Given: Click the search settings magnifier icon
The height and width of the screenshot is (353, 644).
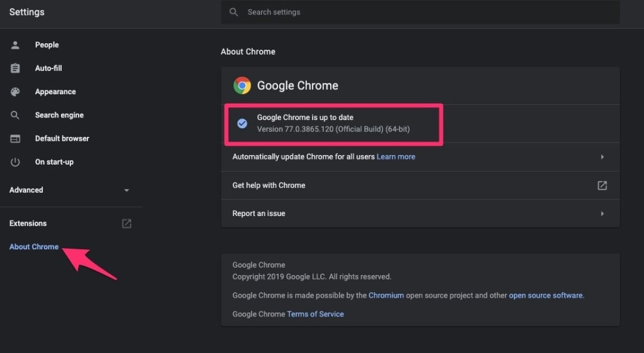Looking at the screenshot, I should pyautogui.click(x=234, y=13).
